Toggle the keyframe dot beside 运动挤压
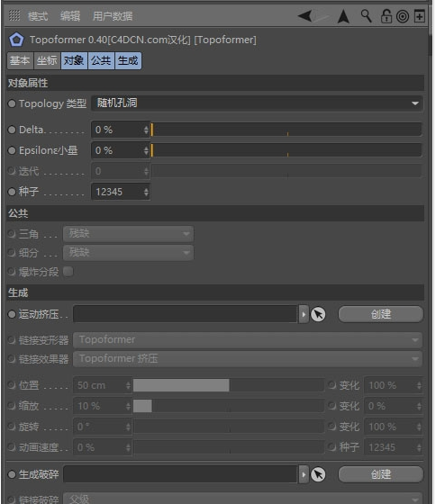Viewport: 436px width, 504px height. tap(12, 314)
